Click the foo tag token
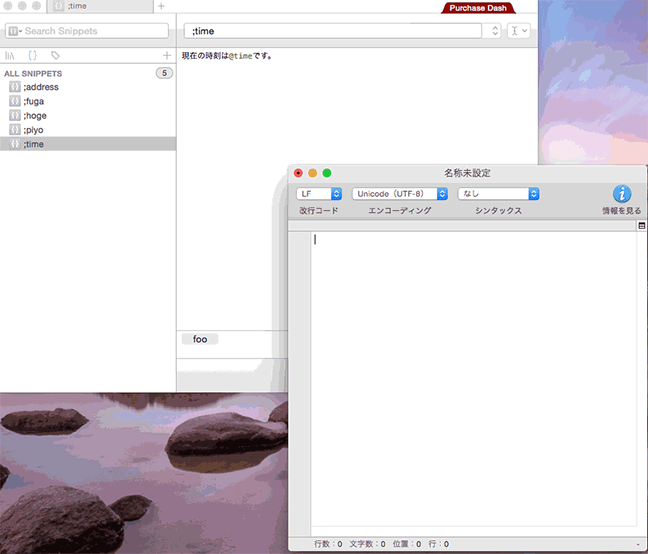Viewport: 648px width, 554px height. pos(200,339)
